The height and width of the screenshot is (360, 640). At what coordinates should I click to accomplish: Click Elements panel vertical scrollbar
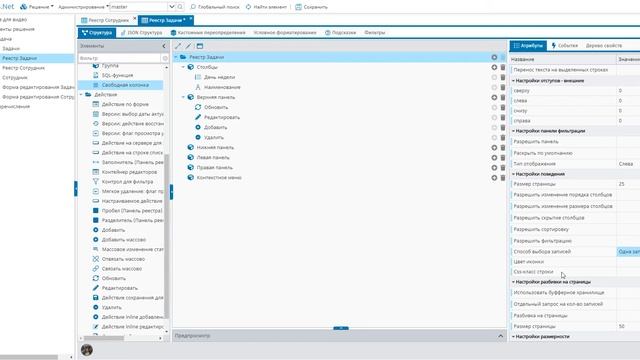click(x=167, y=236)
